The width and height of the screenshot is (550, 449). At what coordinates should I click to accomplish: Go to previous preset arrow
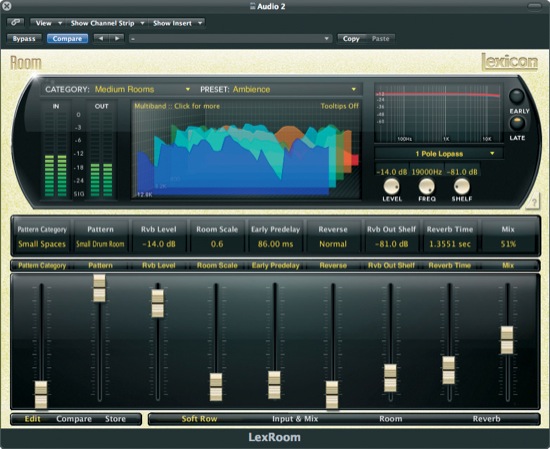(101, 38)
